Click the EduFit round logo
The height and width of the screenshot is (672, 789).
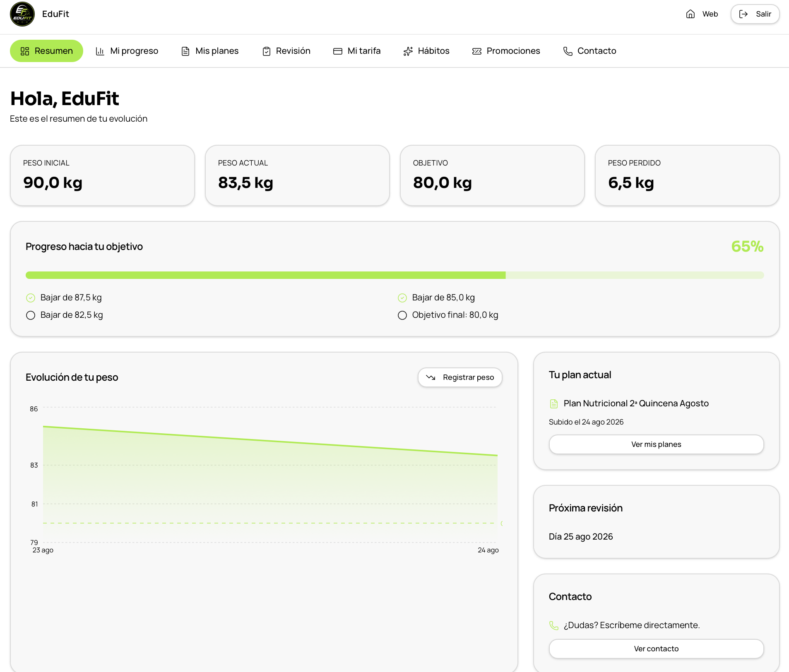coord(22,14)
